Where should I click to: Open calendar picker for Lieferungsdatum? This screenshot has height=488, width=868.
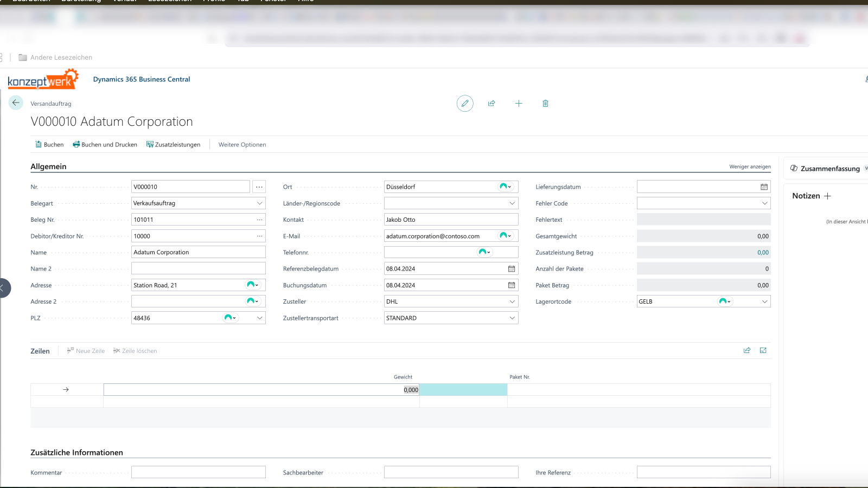[764, 187]
